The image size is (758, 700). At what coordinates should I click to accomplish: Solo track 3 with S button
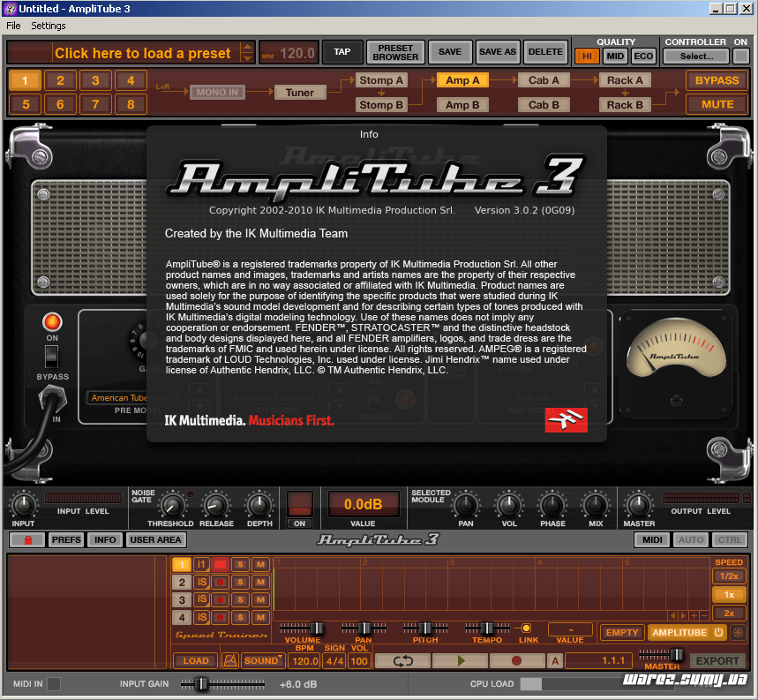click(240, 600)
